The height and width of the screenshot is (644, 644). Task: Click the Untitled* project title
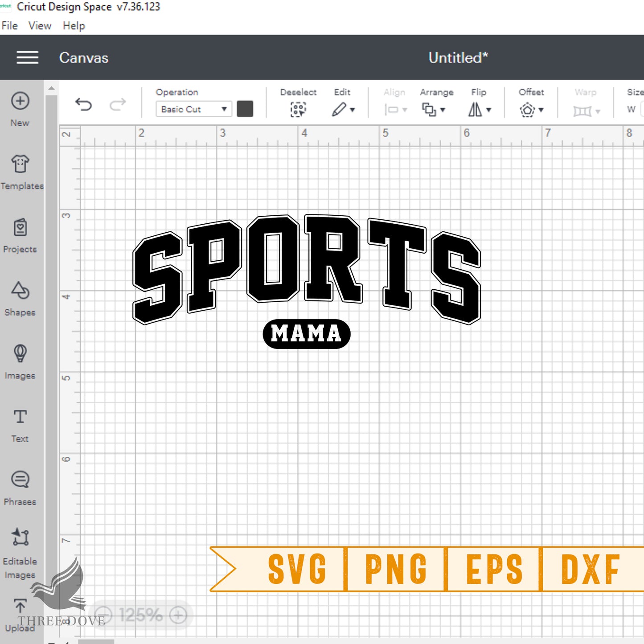[458, 57]
